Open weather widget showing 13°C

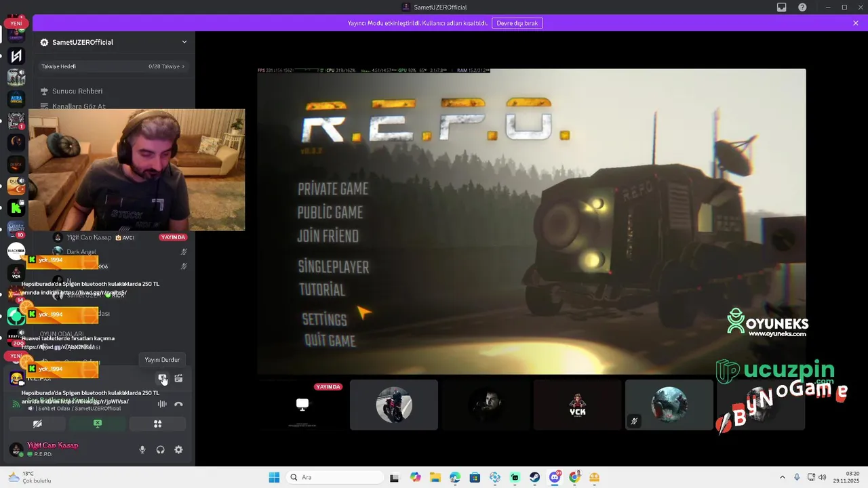coord(31,477)
